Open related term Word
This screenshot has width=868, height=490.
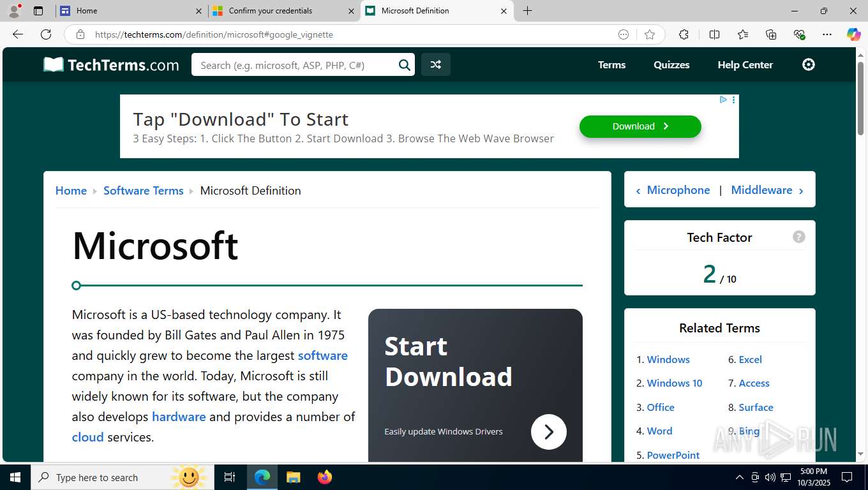tap(659, 431)
